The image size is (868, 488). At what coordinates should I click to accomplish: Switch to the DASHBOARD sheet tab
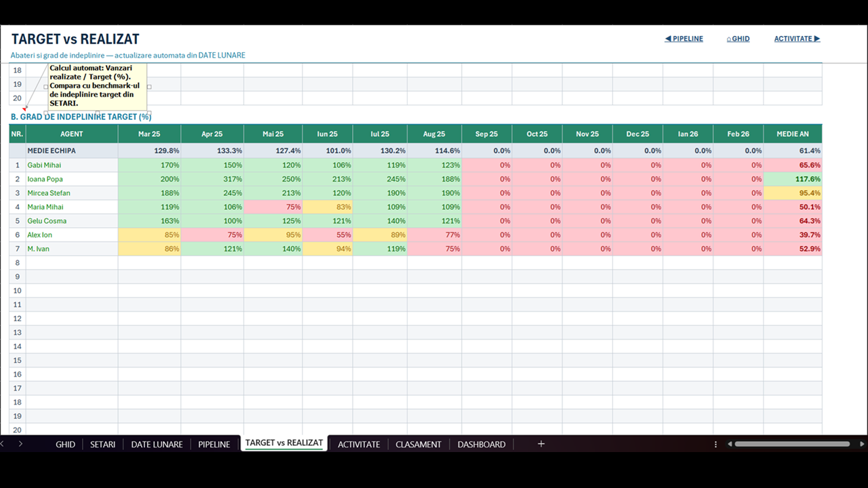[x=481, y=444]
